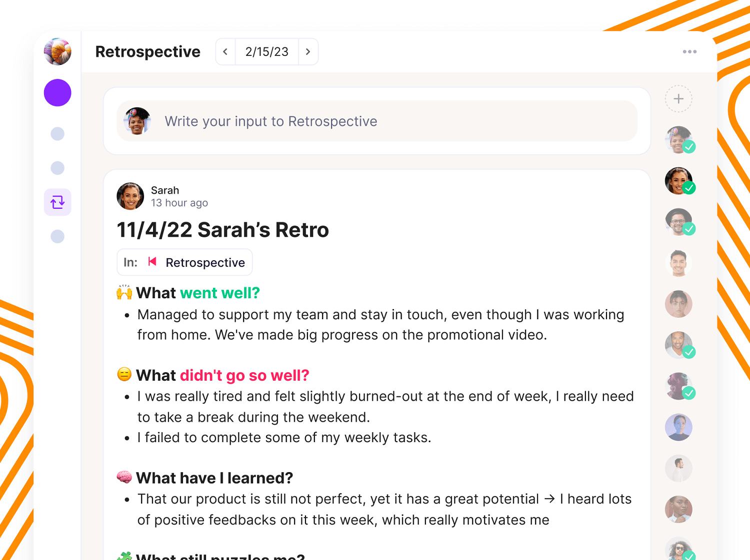Click the first small grey sidebar dot
750x560 pixels.
[x=57, y=134]
